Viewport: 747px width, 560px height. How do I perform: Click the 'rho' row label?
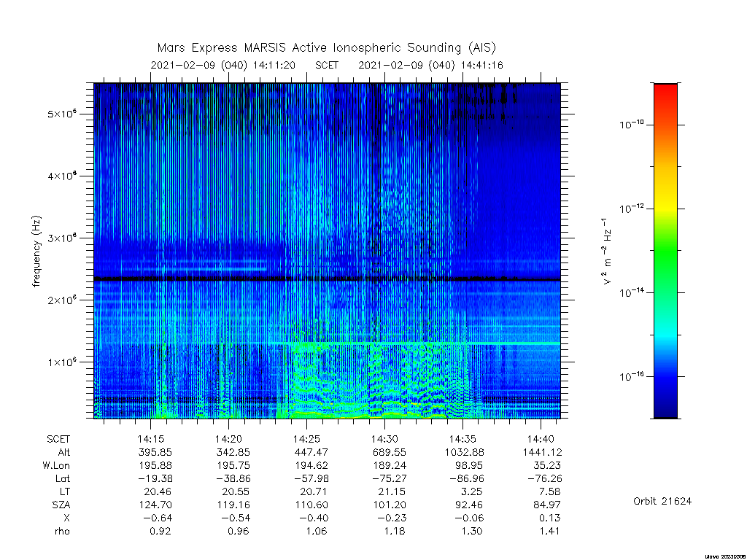pyautogui.click(x=62, y=531)
